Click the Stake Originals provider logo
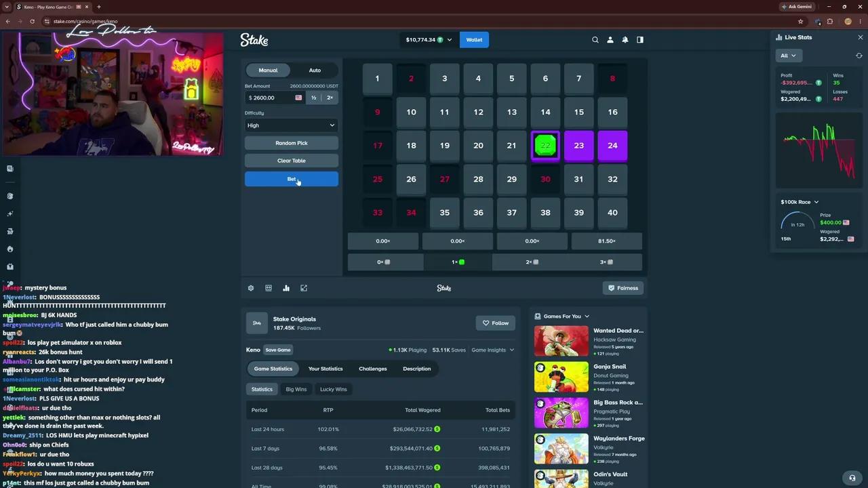 257,323
